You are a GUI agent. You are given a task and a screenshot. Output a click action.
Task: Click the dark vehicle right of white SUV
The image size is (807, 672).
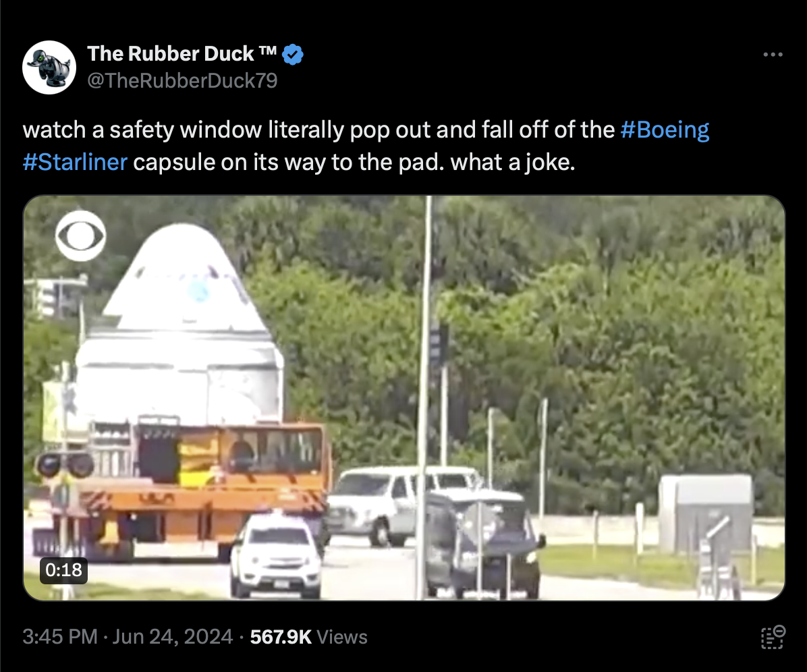click(484, 545)
